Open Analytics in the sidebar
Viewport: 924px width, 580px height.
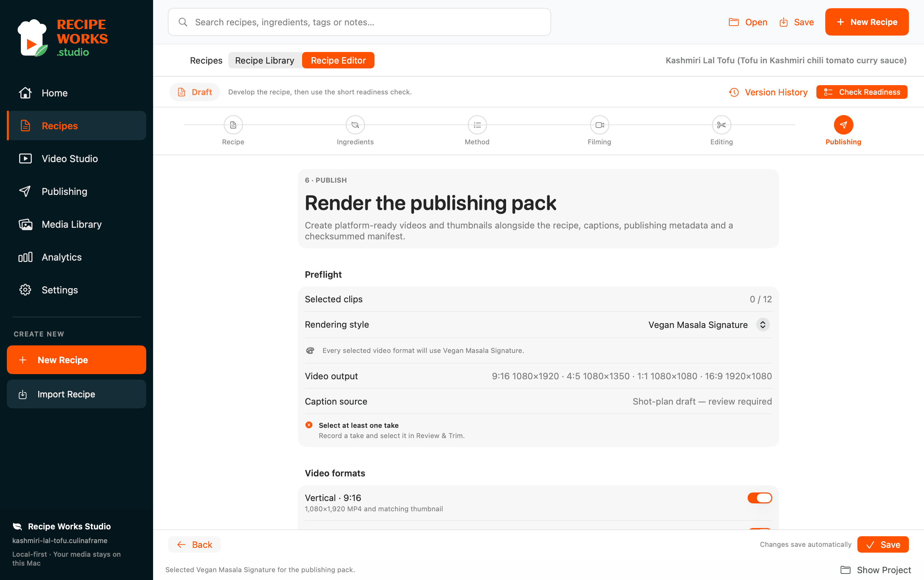tap(76, 257)
